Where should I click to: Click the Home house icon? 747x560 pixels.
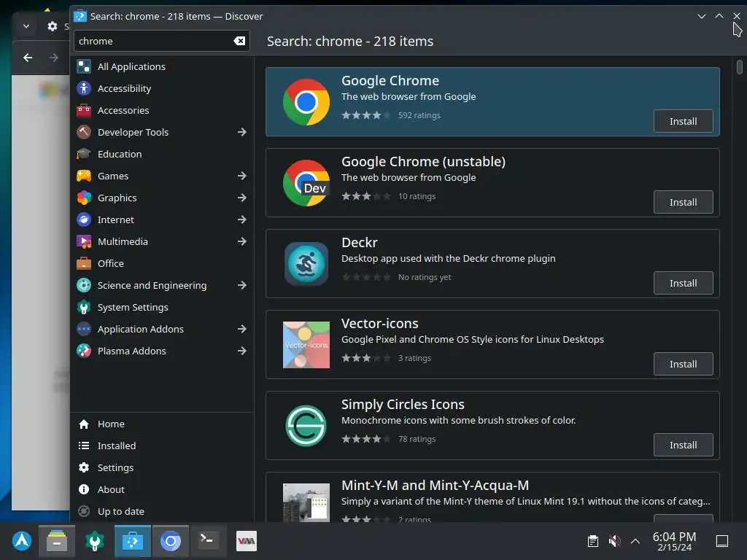[x=84, y=424]
